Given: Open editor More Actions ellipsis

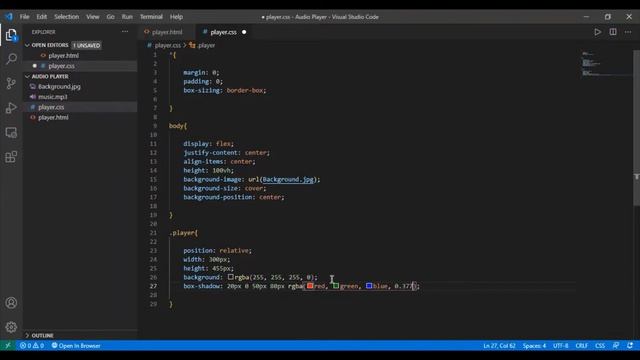Looking at the screenshot, I should 628,32.
